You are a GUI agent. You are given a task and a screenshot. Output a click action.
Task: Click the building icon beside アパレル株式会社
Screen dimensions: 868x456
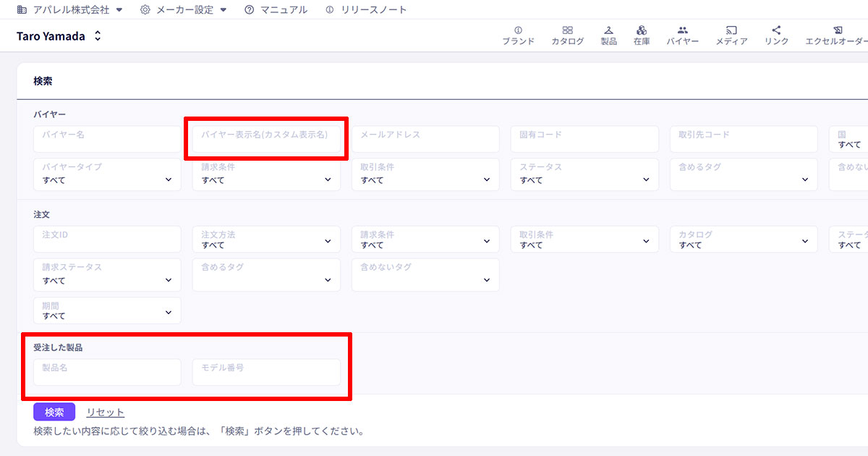coord(22,10)
